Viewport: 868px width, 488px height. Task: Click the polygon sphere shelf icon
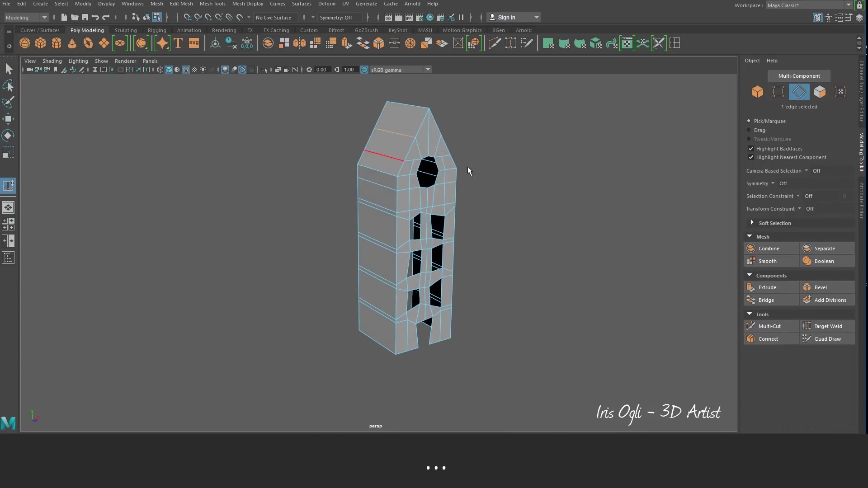pos(25,43)
